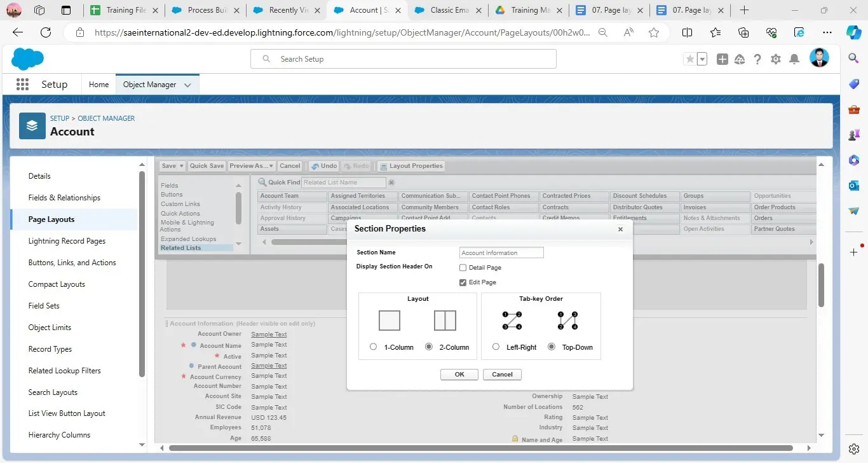Switch to the Home tab in Setup

(98, 85)
